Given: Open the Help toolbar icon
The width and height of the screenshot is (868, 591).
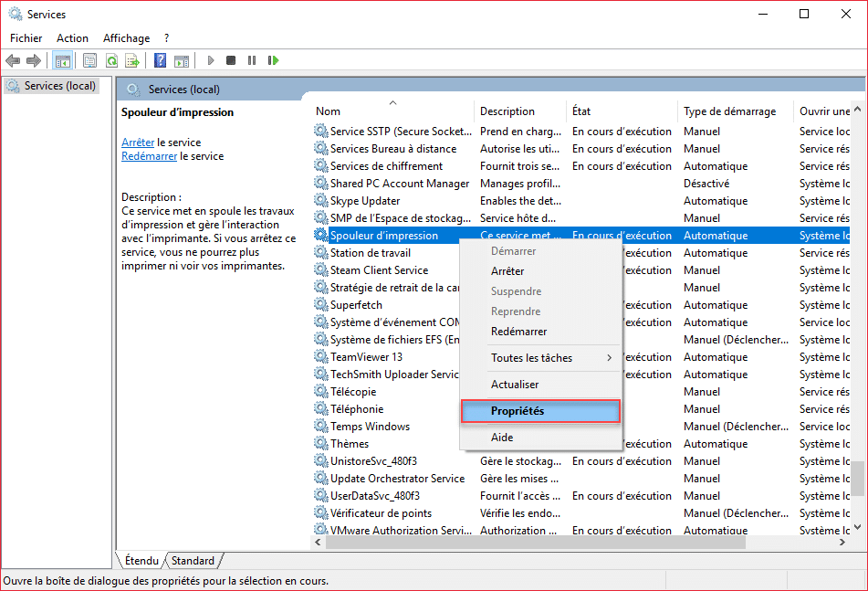Looking at the screenshot, I should [160, 60].
